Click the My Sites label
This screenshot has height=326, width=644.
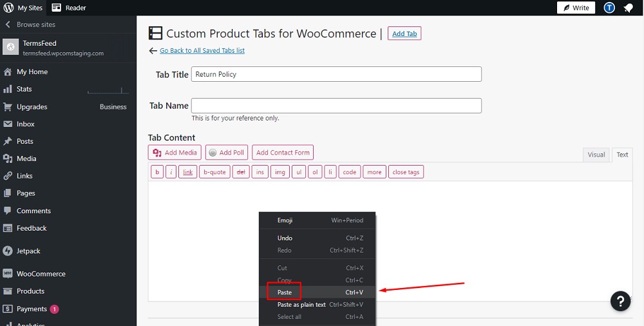point(30,8)
